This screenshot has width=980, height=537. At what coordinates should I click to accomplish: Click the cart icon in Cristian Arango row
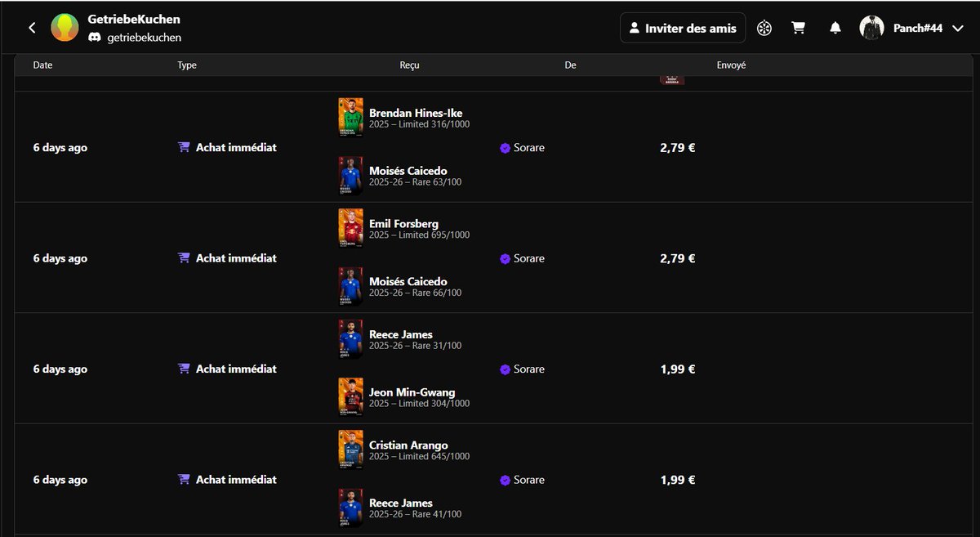tap(184, 480)
